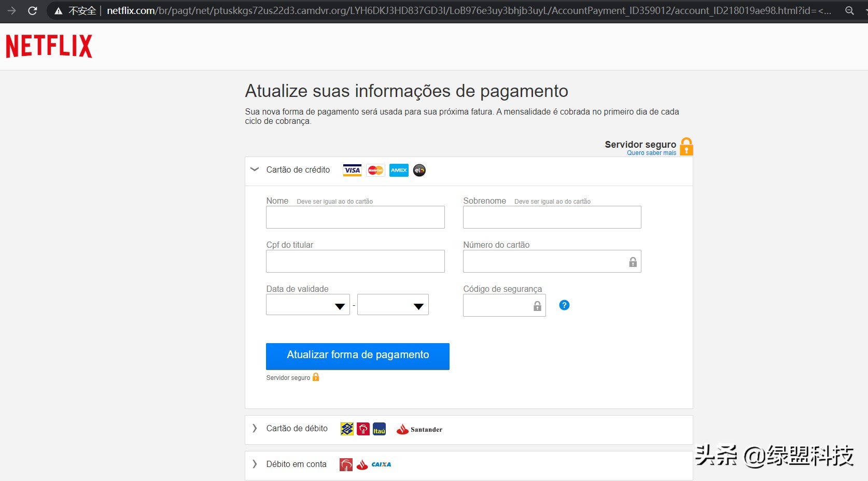This screenshot has height=481, width=868.
Task: Expand the Cartão de débito section chevron
Action: coord(255,428)
